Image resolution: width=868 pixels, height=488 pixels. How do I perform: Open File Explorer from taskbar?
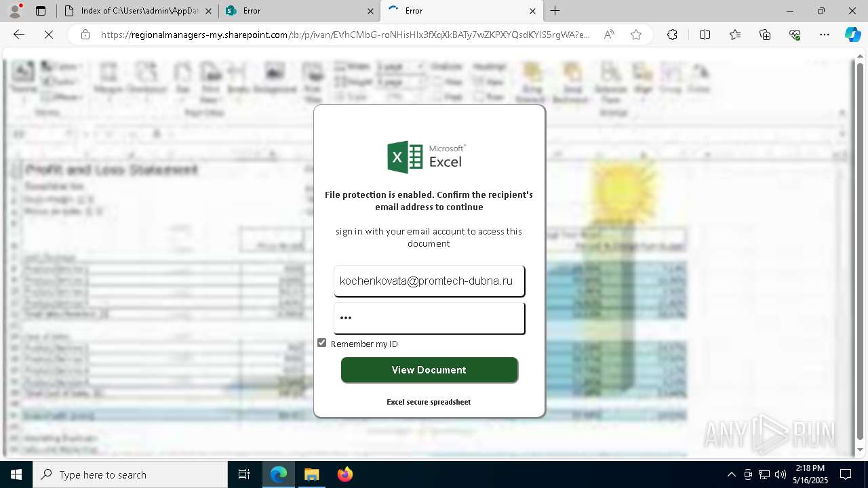[311, 474]
